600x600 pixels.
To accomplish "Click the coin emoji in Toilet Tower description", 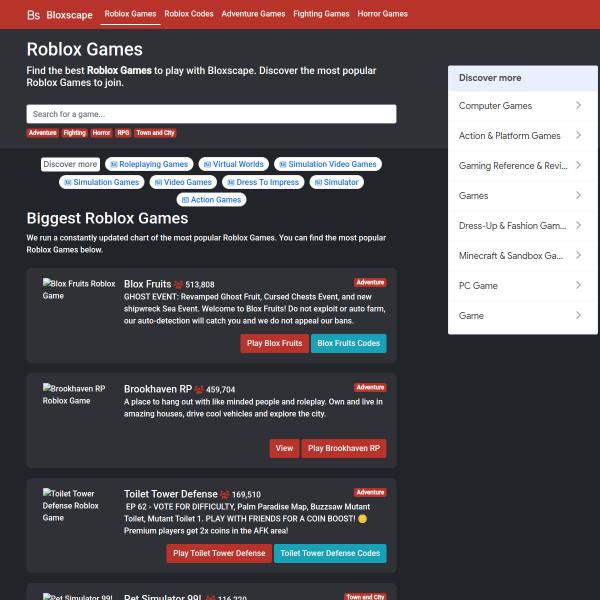I will pyautogui.click(x=362, y=518).
